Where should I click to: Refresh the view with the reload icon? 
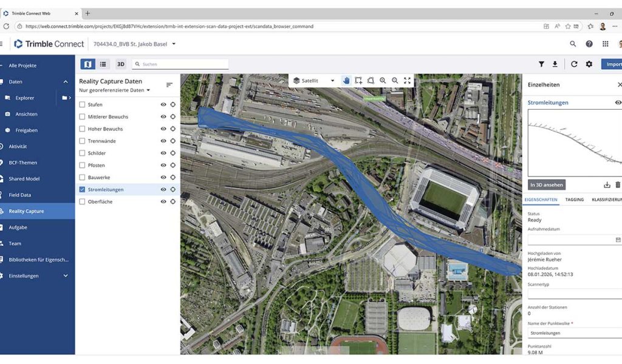[x=574, y=64]
